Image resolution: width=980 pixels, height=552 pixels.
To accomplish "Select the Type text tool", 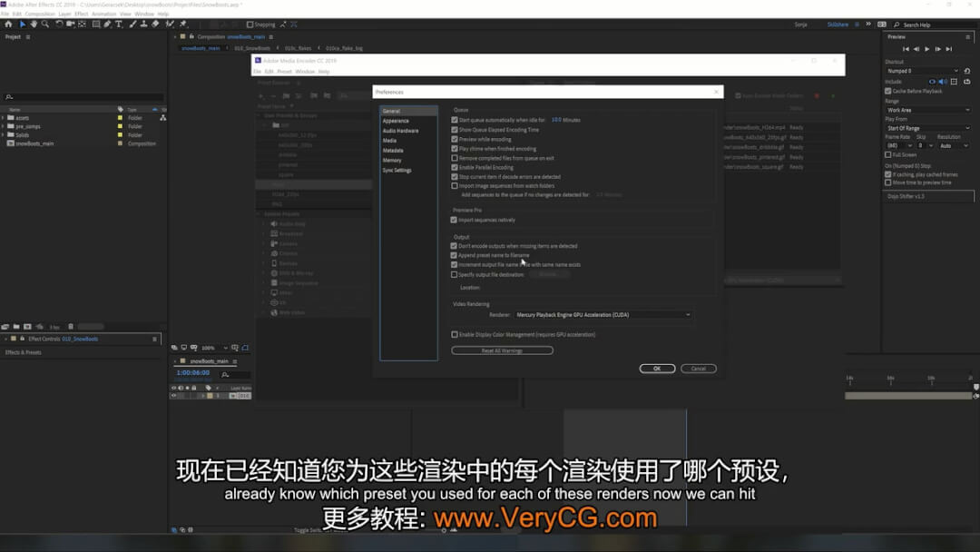I will tap(119, 25).
